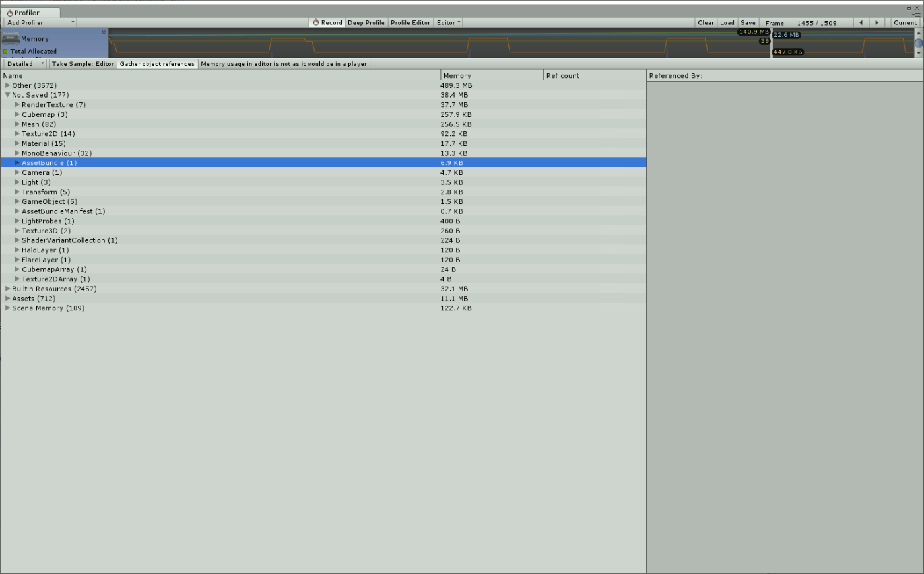924x574 pixels.
Task: Close the Memory profiler module
Action: [x=104, y=32]
